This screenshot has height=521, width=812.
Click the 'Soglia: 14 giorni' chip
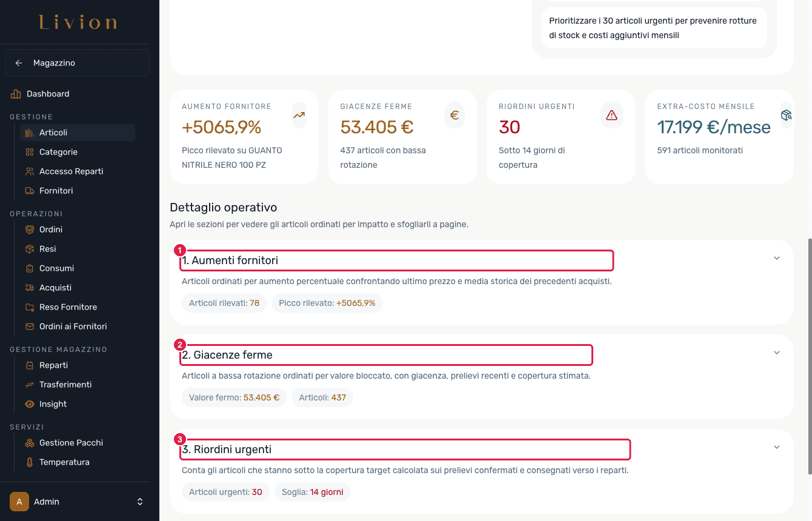pyautogui.click(x=313, y=492)
